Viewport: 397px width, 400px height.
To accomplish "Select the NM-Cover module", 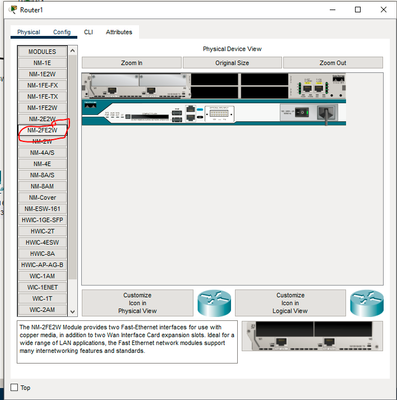I will coord(42,197).
